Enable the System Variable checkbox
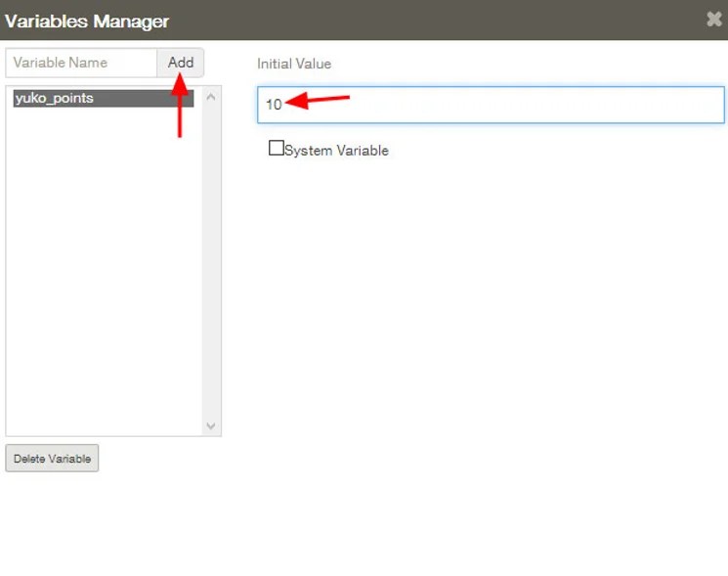 coord(277,148)
